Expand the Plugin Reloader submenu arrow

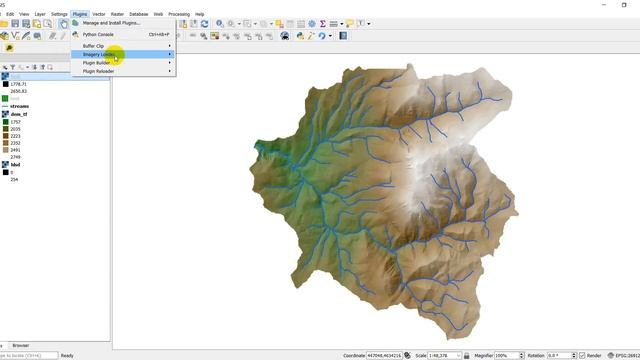coord(169,71)
